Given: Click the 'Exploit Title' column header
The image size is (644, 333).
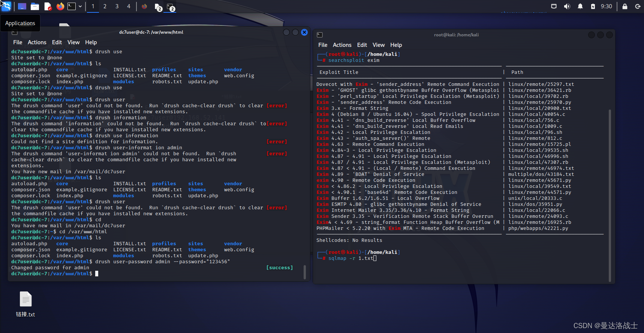Looking at the screenshot, I should click(339, 72).
